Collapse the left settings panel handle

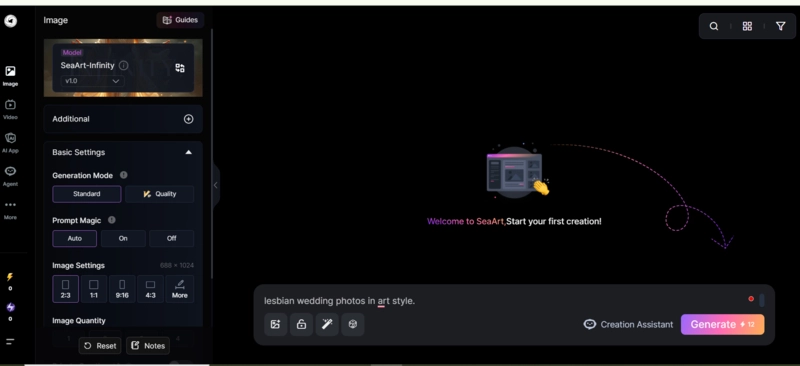point(215,185)
